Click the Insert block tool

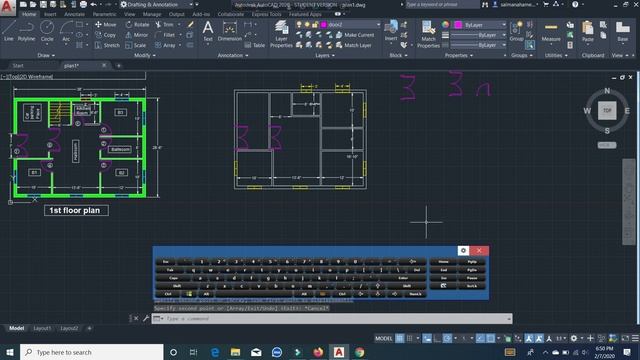tap(391, 31)
